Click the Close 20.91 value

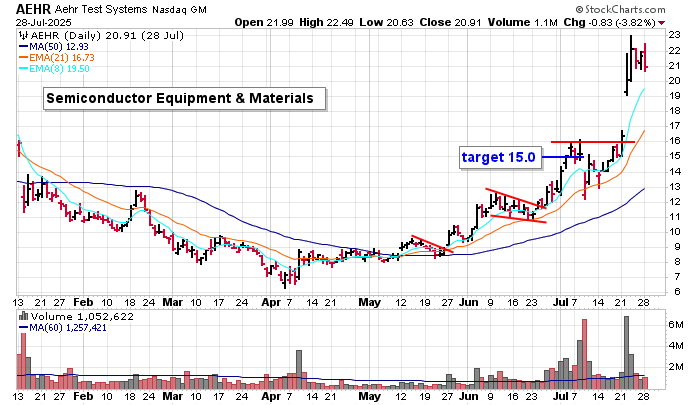tap(450, 22)
